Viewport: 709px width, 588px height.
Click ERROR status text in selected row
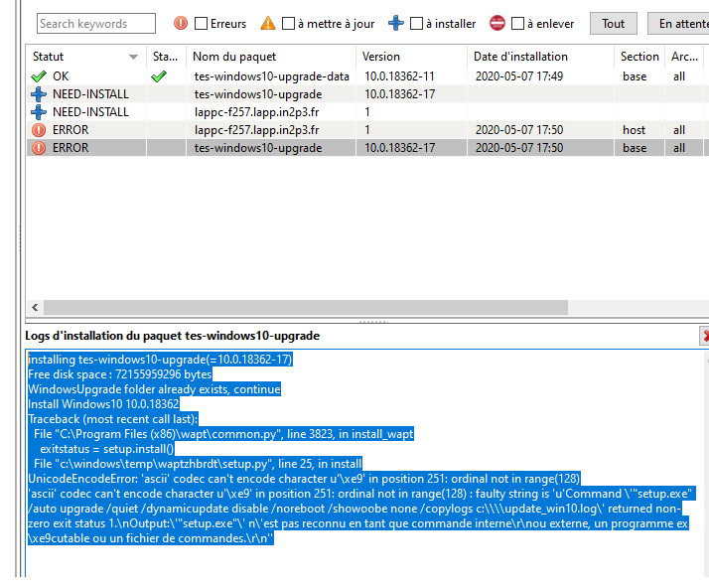[71, 148]
